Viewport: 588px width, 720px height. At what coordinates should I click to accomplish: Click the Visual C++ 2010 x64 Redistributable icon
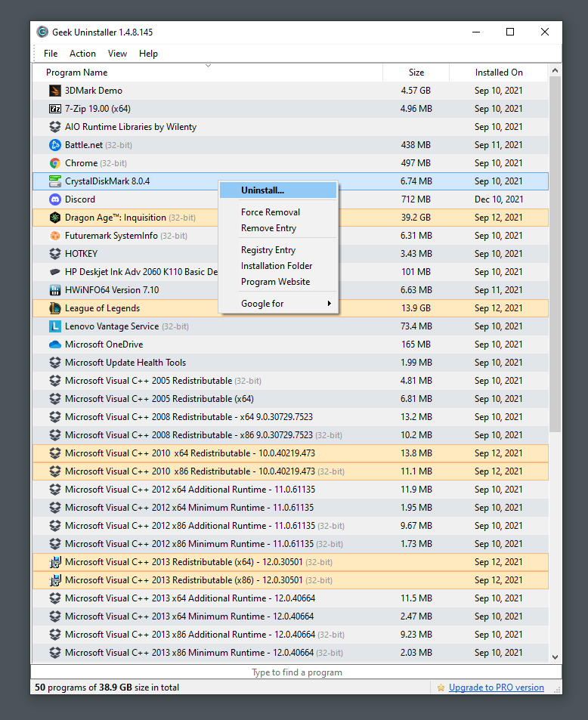pyautogui.click(x=55, y=453)
